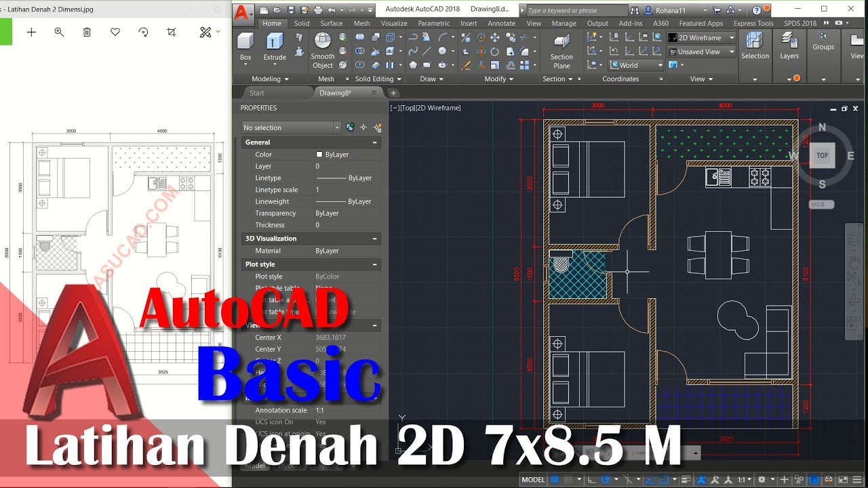Switch to the Annotate ribbon tab

502,23
